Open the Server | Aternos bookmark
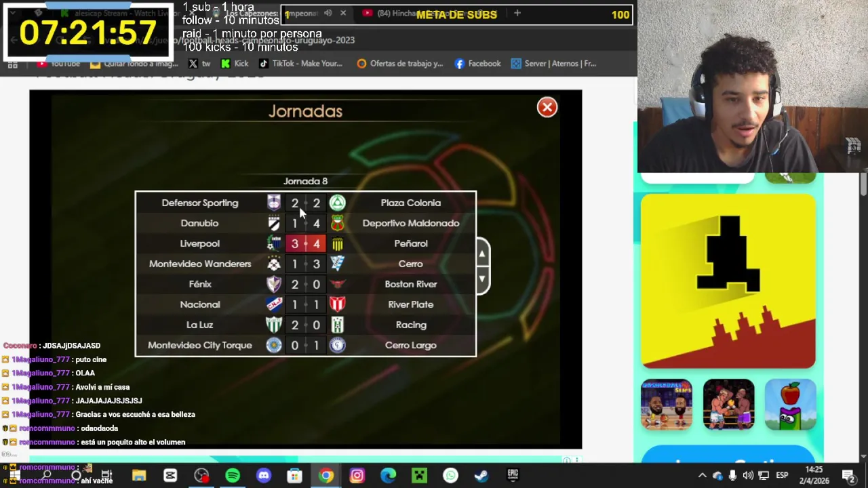 (553, 64)
